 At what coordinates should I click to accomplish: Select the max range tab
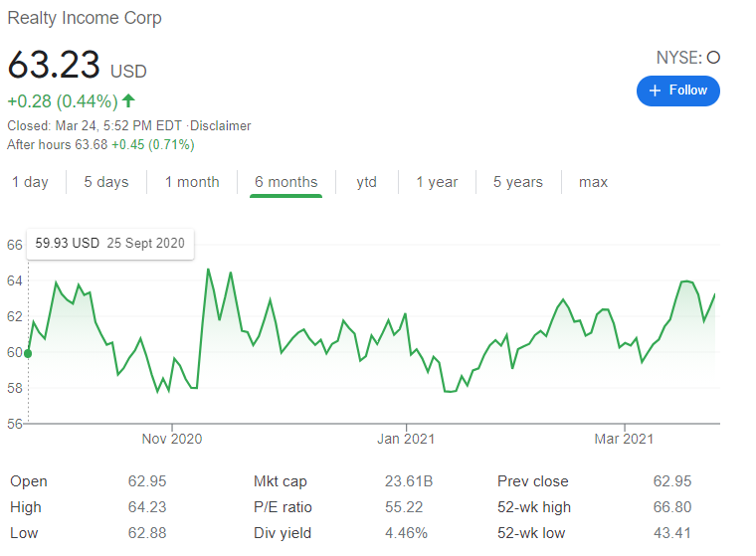click(x=593, y=182)
